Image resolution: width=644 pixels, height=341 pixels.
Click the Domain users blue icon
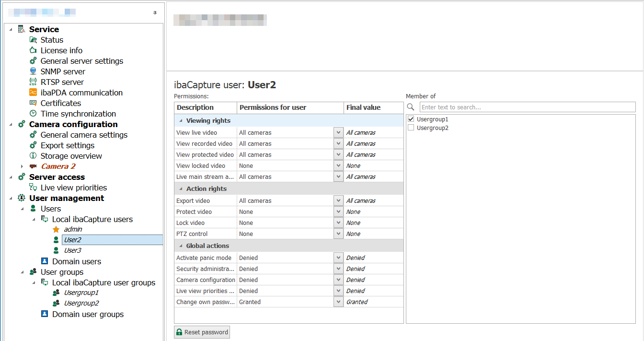point(45,261)
